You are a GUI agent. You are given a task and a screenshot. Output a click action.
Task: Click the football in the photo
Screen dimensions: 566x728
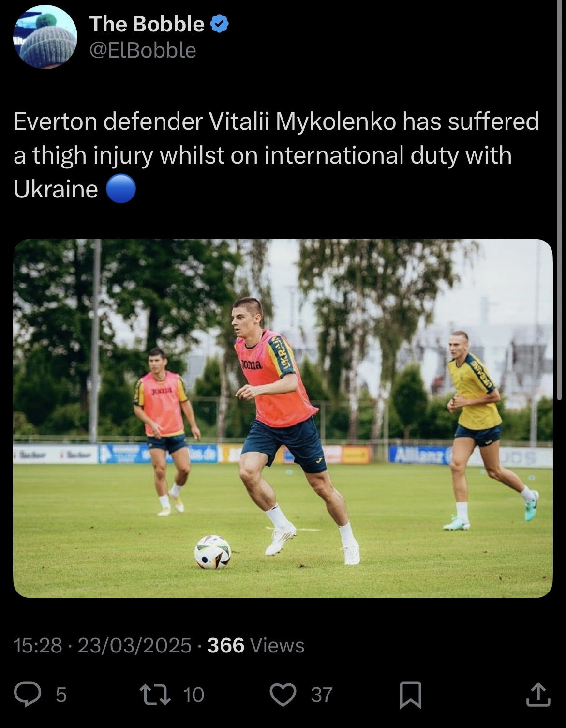coord(213,552)
